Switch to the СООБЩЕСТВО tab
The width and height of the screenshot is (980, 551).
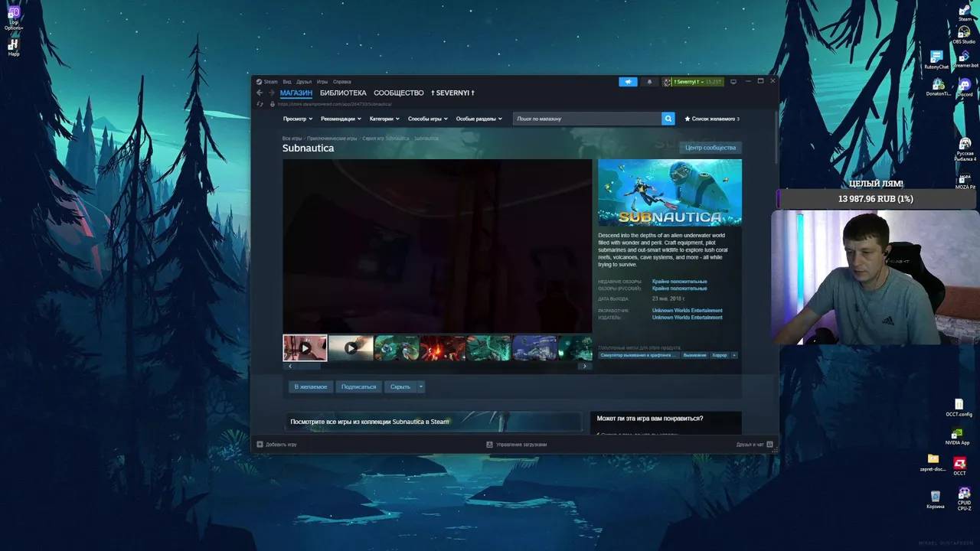click(399, 93)
